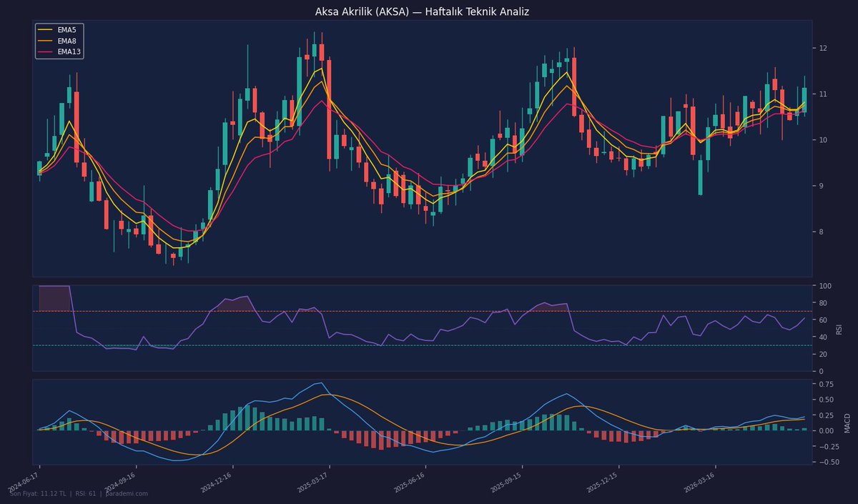Click the 0.75 tick on MACD axis

(826, 383)
